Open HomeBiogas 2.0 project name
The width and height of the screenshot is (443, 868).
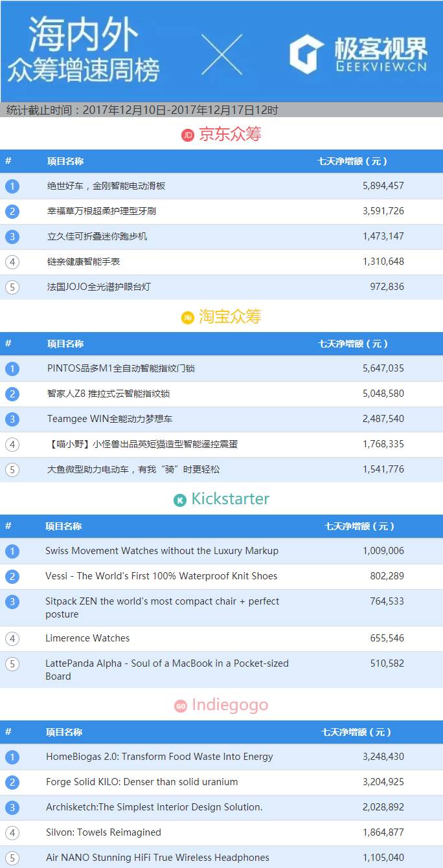pyautogui.click(x=159, y=757)
